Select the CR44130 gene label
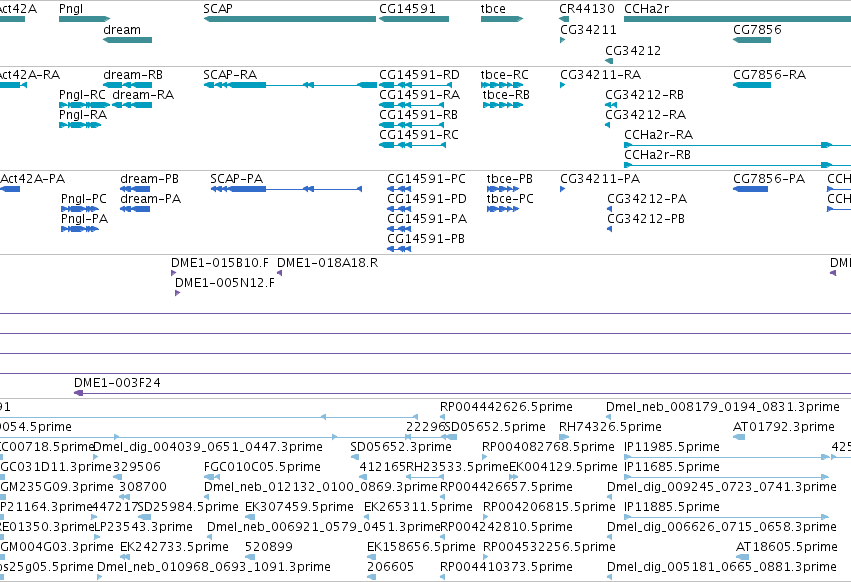This screenshot has width=851, height=582. [x=587, y=9]
